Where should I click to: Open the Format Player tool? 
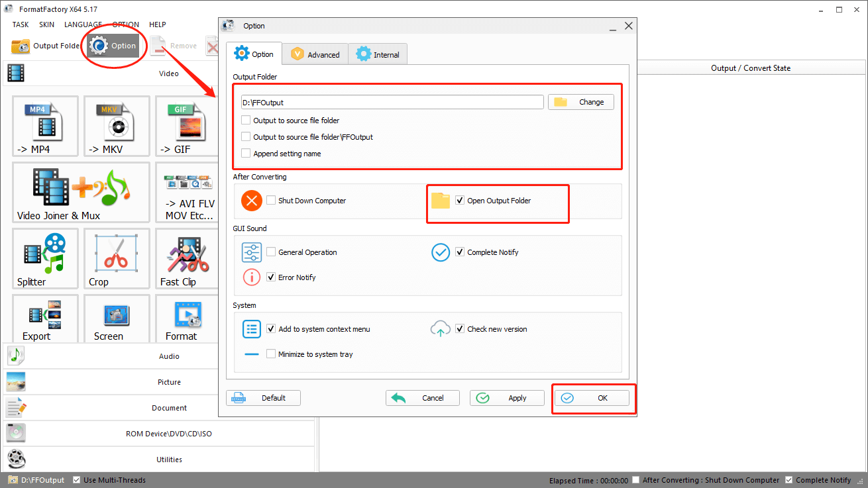[x=188, y=318]
